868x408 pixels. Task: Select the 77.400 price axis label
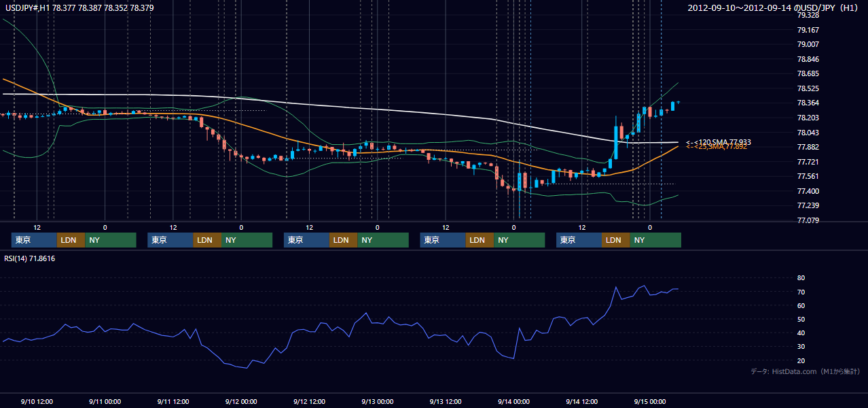[808, 191]
